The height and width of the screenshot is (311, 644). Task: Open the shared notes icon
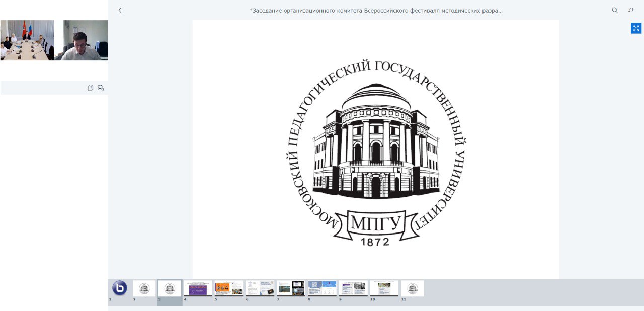[91, 88]
